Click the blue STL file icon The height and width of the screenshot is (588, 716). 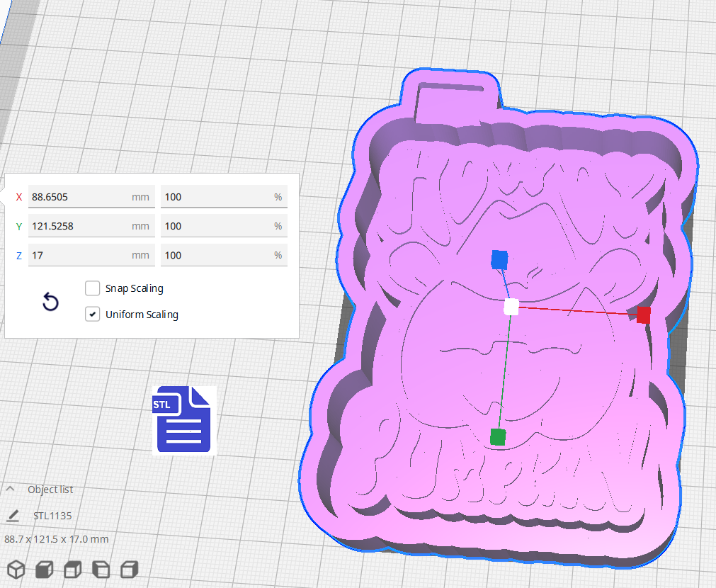[x=183, y=420]
